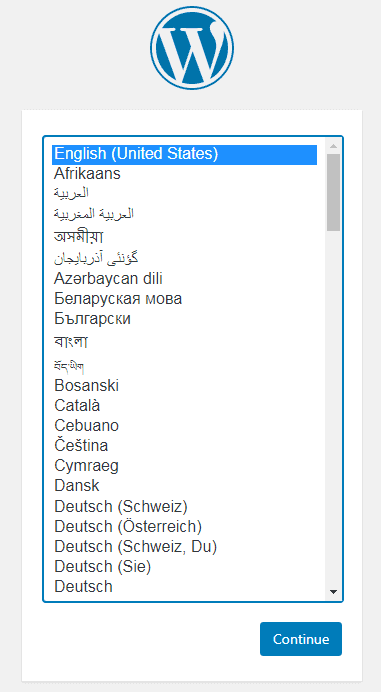Choose Deutsch (Sie) language option

click(185, 567)
